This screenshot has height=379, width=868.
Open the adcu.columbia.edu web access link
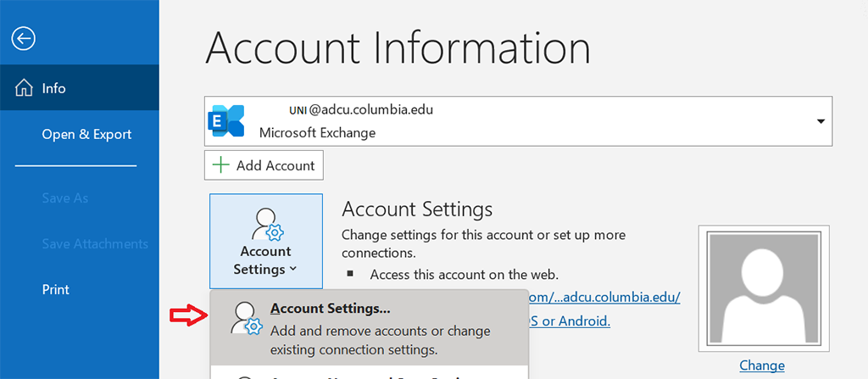[604, 297]
